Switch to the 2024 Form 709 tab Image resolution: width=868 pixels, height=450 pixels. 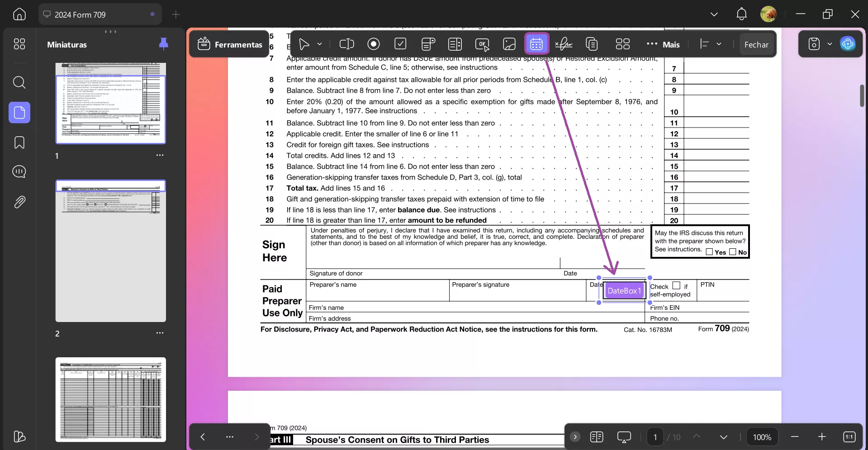[80, 14]
